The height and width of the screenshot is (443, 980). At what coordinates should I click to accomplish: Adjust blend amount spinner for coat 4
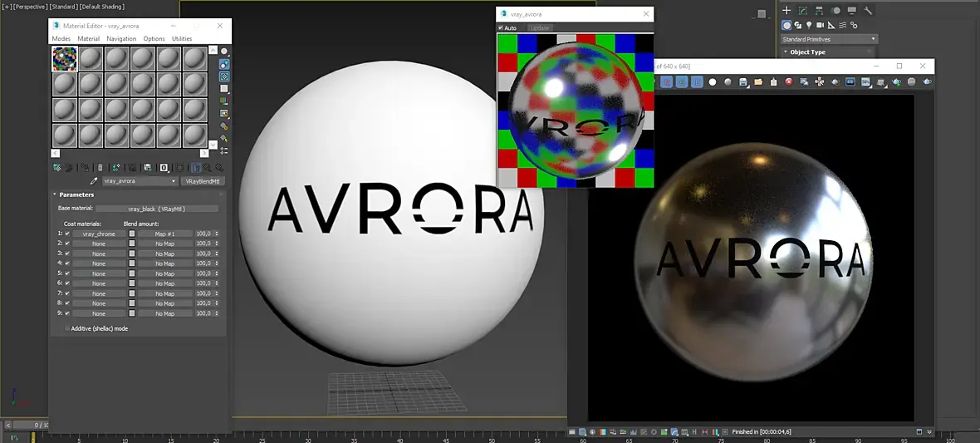217,263
